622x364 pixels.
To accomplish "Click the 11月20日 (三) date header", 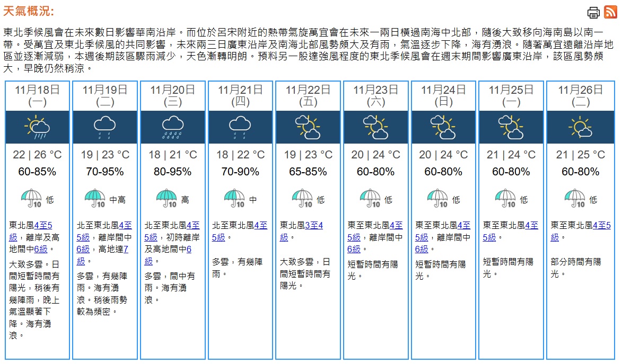I will tap(173, 95).
